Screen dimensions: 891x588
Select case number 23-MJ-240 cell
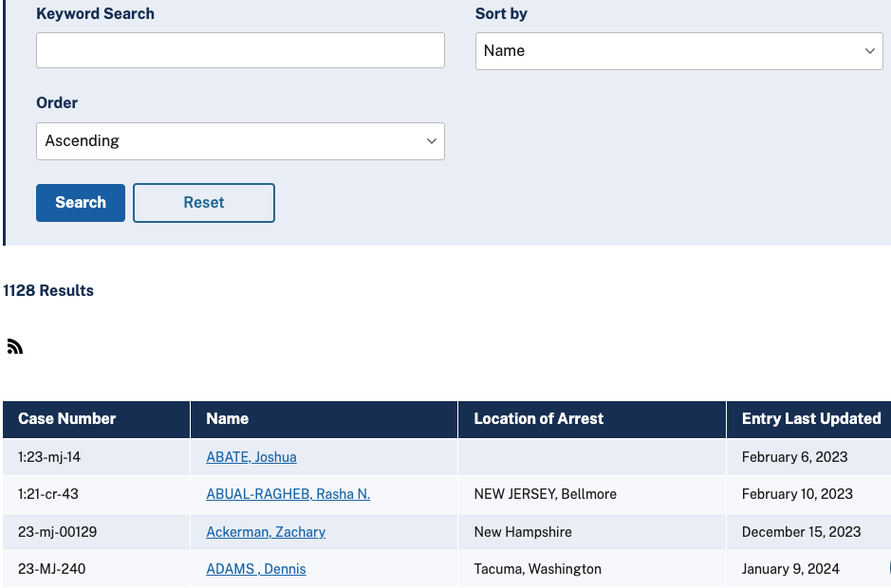point(96,569)
